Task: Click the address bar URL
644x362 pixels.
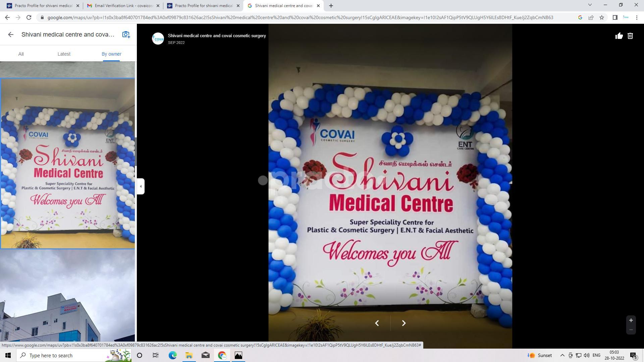Action: tap(300, 17)
